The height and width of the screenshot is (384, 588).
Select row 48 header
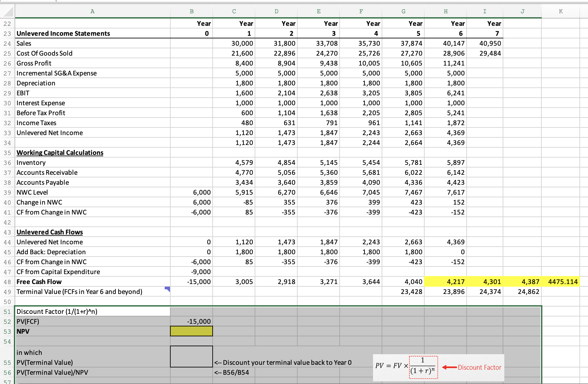(x=7, y=281)
